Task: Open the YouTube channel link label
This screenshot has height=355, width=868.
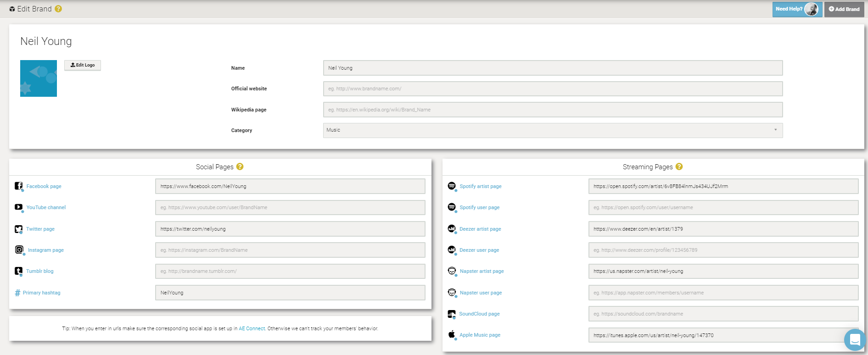Action: click(46, 207)
